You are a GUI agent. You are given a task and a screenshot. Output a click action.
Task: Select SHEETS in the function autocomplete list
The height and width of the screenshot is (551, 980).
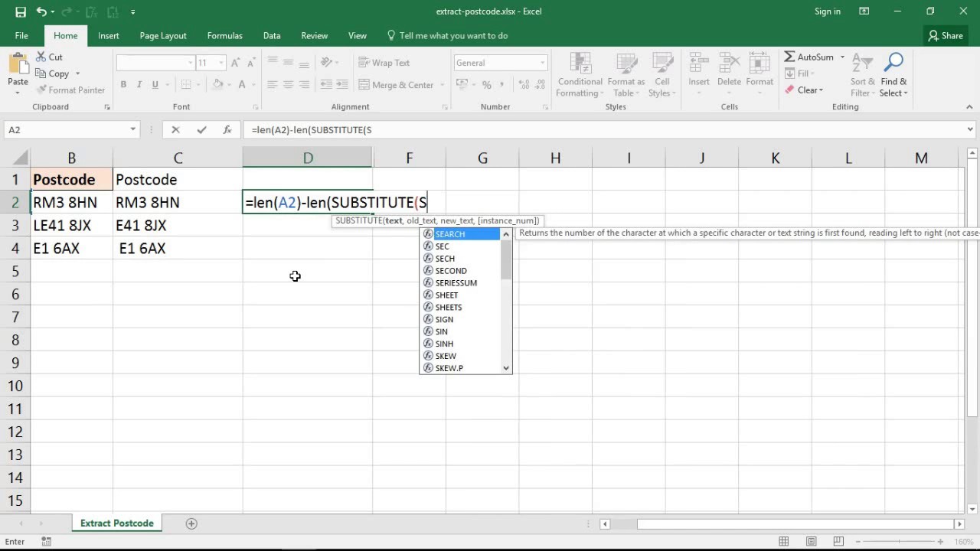click(x=460, y=308)
